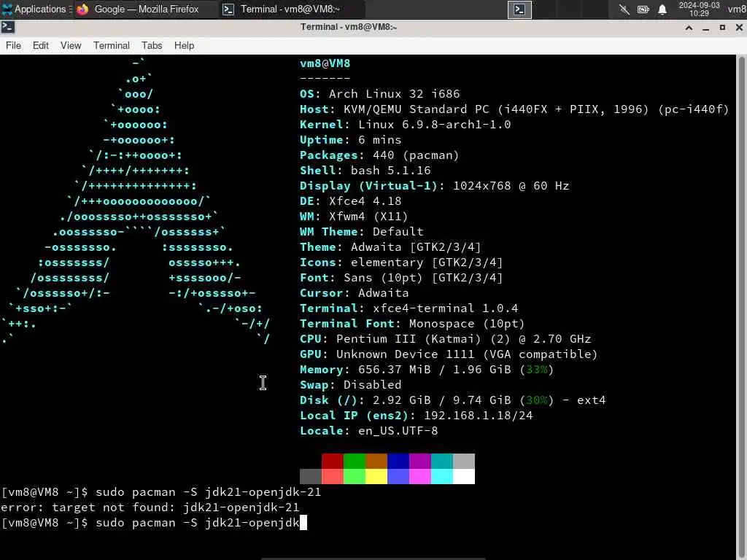747x560 pixels.
Task: Click the 'CPU: Pentium III (Katmai)' line
Action: 446,339
